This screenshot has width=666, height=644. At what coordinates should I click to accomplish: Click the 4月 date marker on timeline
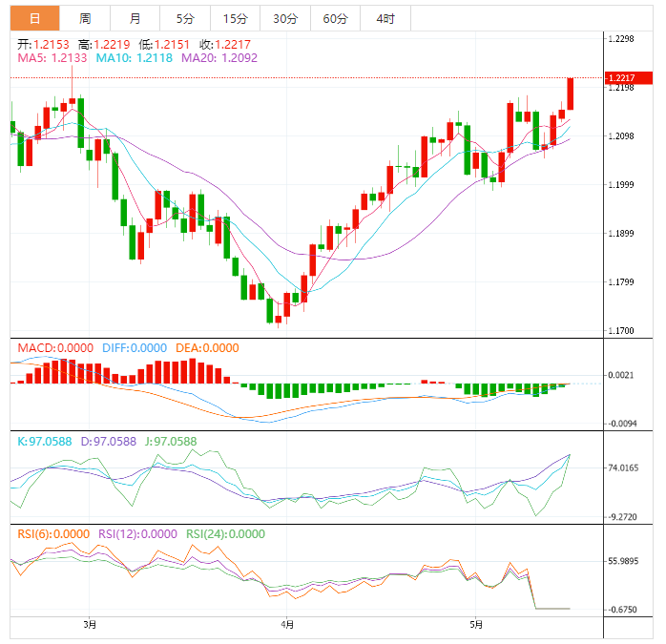coord(287,625)
